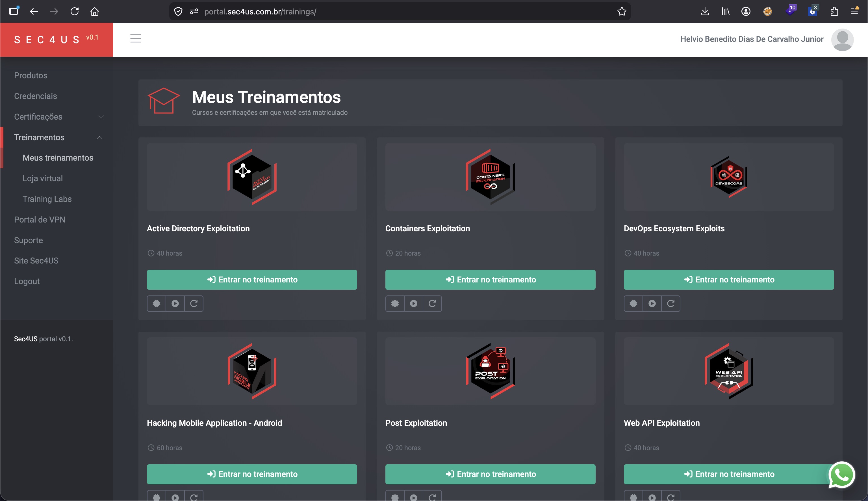868x501 pixels.
Task: Open Training Labs submenu item
Action: point(47,199)
